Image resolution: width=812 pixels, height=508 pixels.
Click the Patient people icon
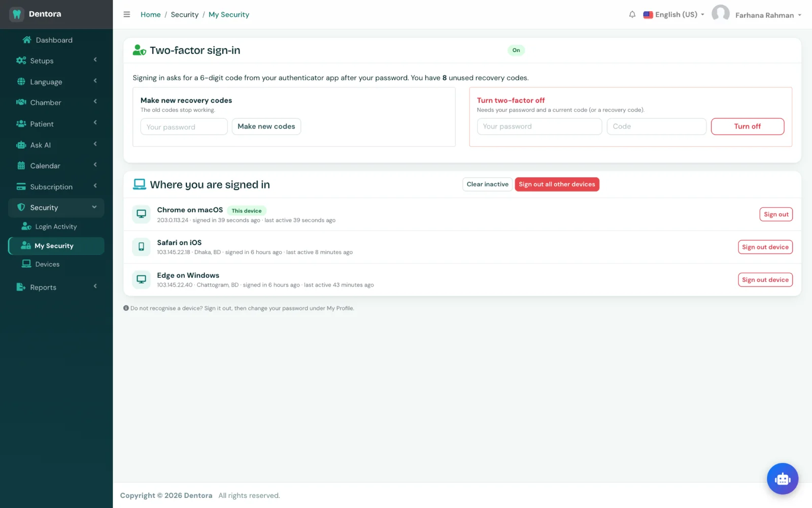coord(21,123)
